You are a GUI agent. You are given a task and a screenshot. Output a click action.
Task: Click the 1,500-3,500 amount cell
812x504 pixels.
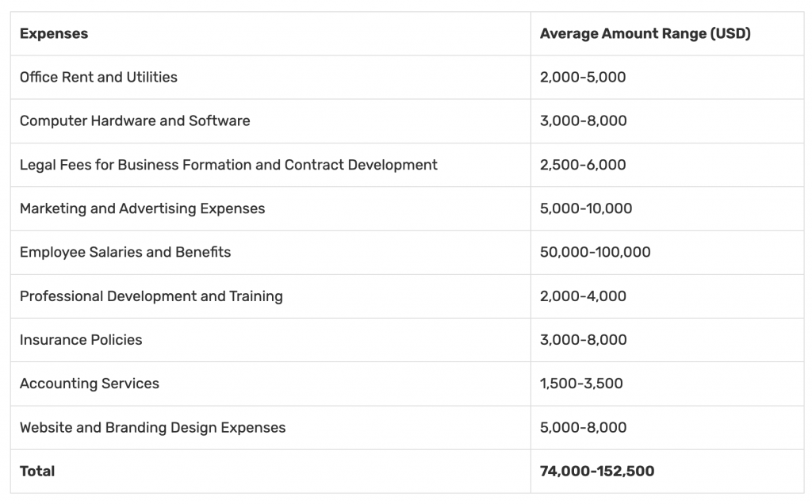(581, 384)
